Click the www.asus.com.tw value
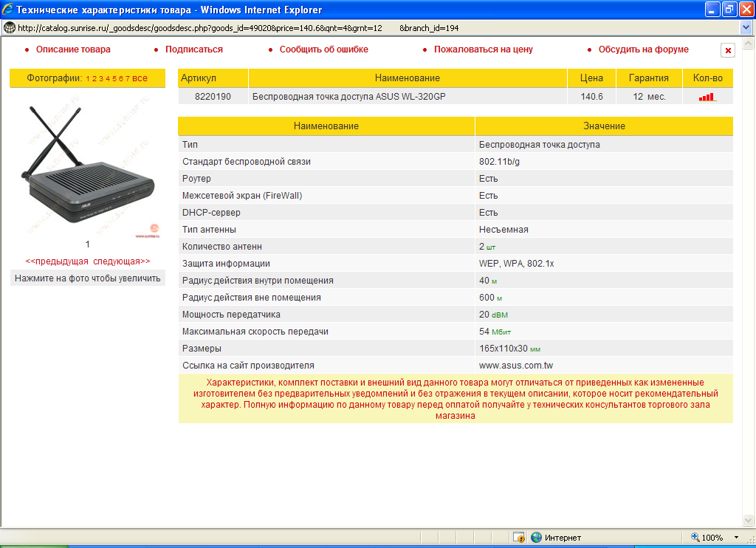The image size is (756, 548). pos(516,366)
